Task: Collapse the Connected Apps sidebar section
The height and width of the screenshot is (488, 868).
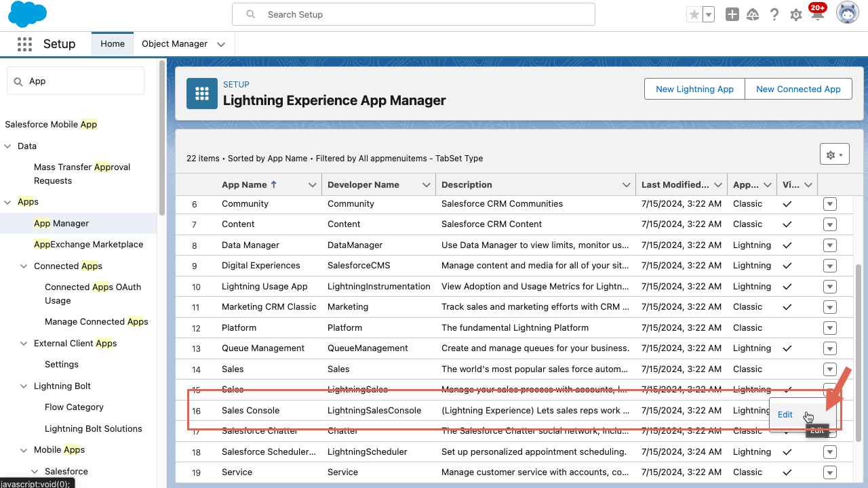Action: 24,266
